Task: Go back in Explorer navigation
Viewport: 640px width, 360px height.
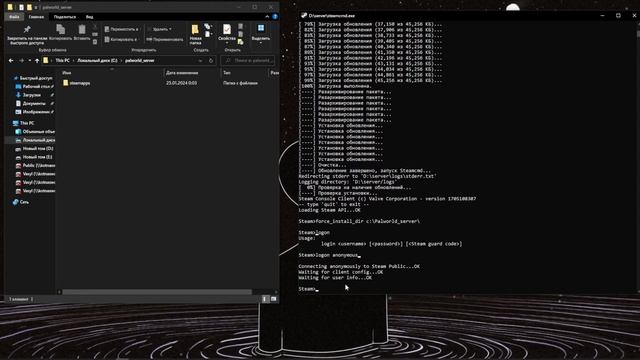Action: click(x=11, y=60)
